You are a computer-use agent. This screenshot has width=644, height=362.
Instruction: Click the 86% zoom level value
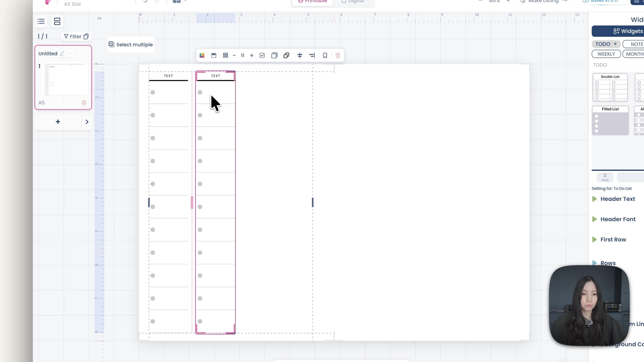[494, 1]
